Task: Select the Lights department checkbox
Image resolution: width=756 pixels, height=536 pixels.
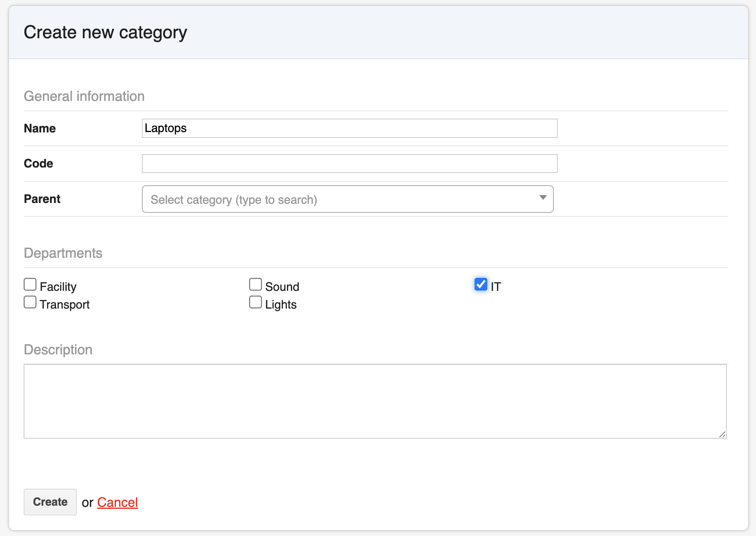Action: 255,302
